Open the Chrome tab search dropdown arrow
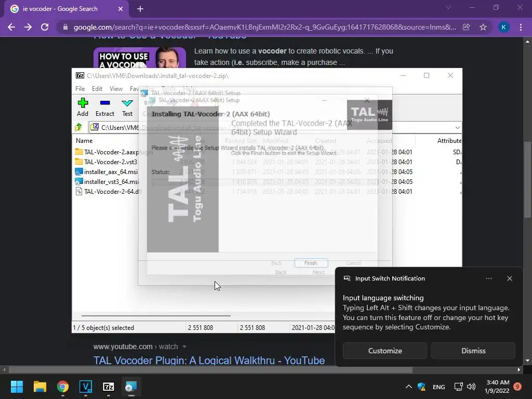Image resolution: width=532 pixels, height=399 pixels. pyautogui.click(x=448, y=7)
